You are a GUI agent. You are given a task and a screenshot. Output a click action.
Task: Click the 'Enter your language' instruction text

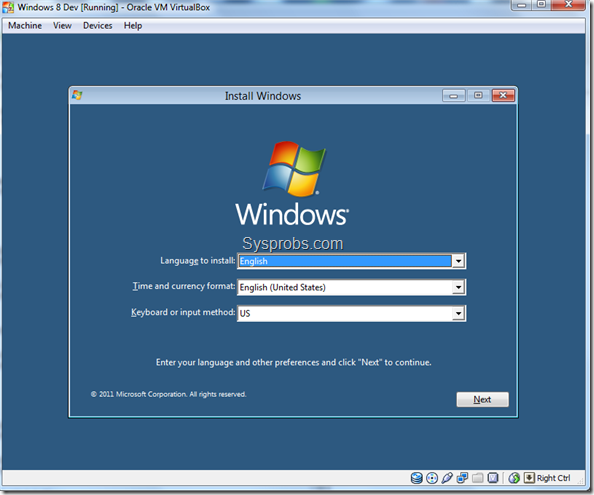pos(294,362)
